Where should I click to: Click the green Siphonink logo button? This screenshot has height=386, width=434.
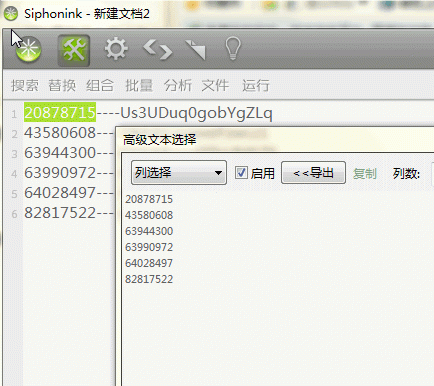(28, 50)
